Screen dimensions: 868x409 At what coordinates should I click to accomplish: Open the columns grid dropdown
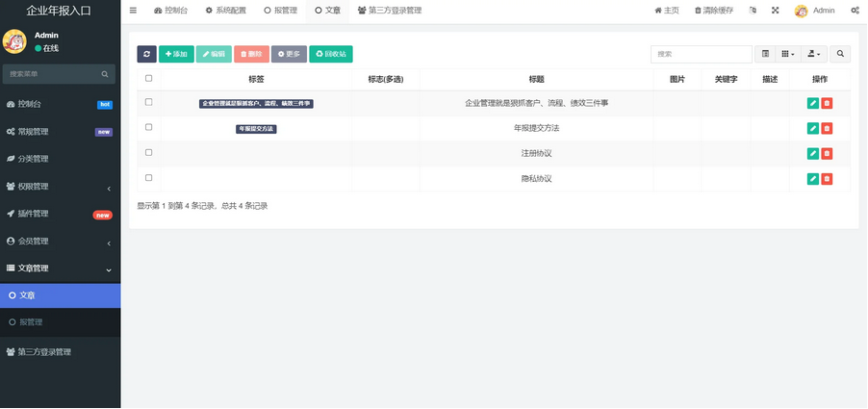tap(788, 54)
